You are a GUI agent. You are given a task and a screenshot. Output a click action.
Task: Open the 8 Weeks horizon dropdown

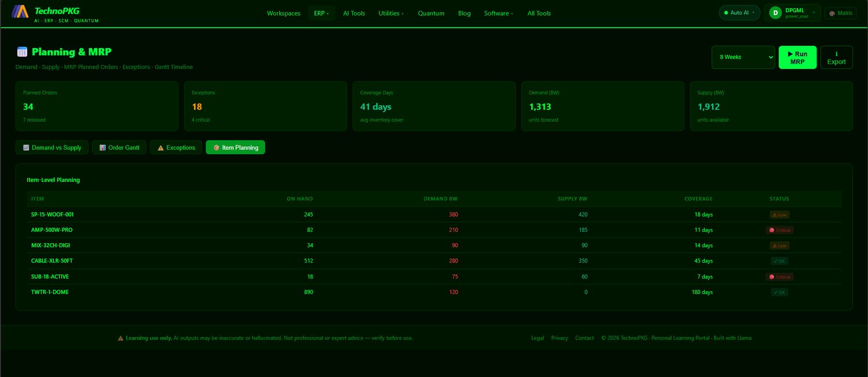click(x=743, y=57)
